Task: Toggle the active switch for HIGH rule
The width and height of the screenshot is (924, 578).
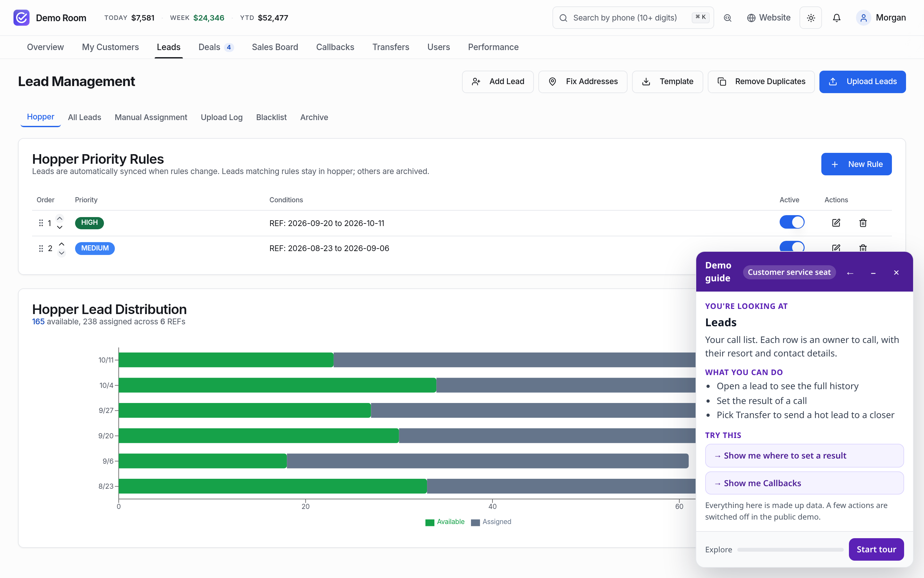Action: [x=792, y=223]
